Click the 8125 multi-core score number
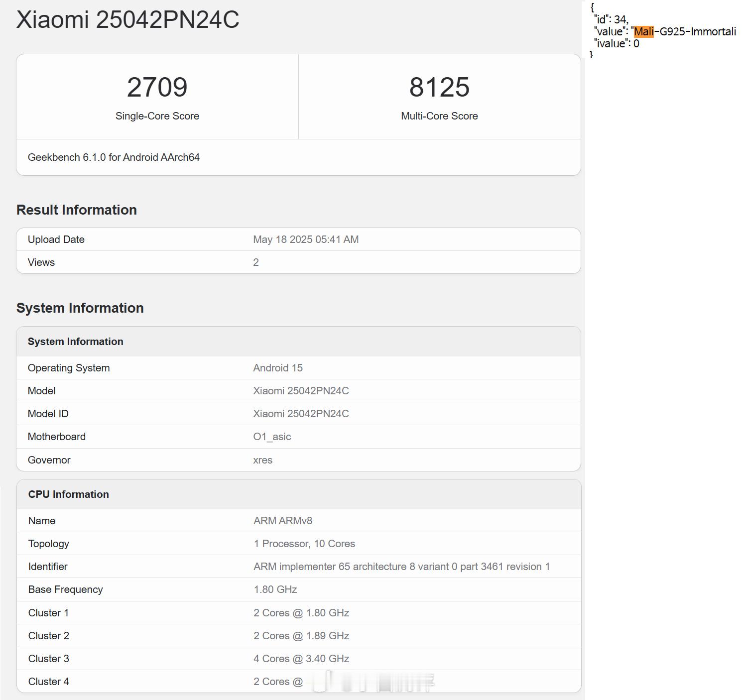 click(439, 87)
